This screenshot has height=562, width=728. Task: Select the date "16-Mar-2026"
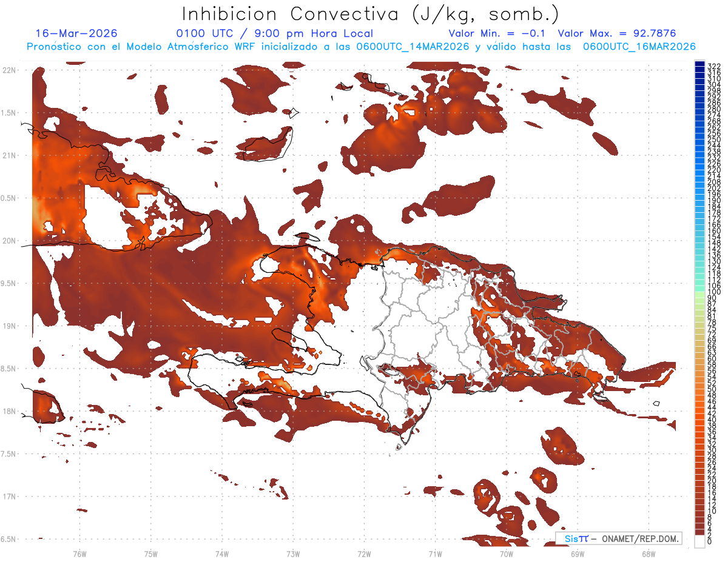(76, 34)
